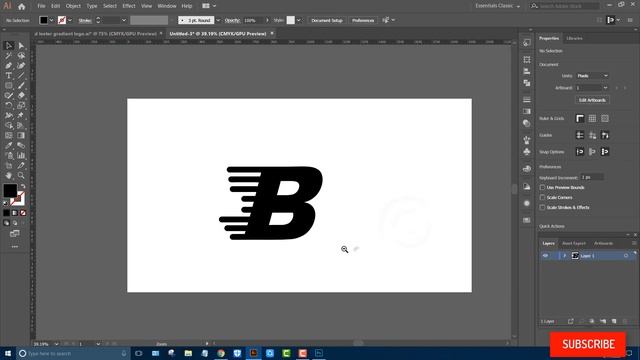The image size is (640, 360).
Task: Select the Rotate tool
Action: point(9,105)
